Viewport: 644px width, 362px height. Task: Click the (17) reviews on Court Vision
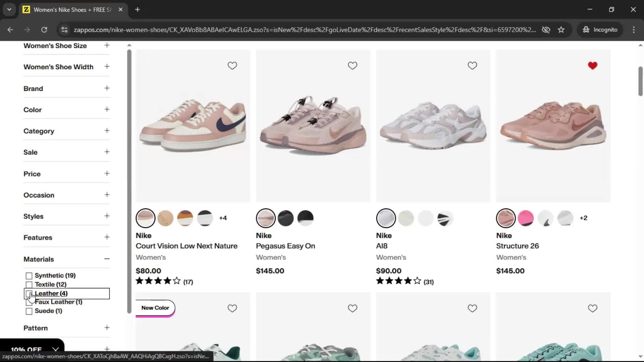pyautogui.click(x=188, y=282)
